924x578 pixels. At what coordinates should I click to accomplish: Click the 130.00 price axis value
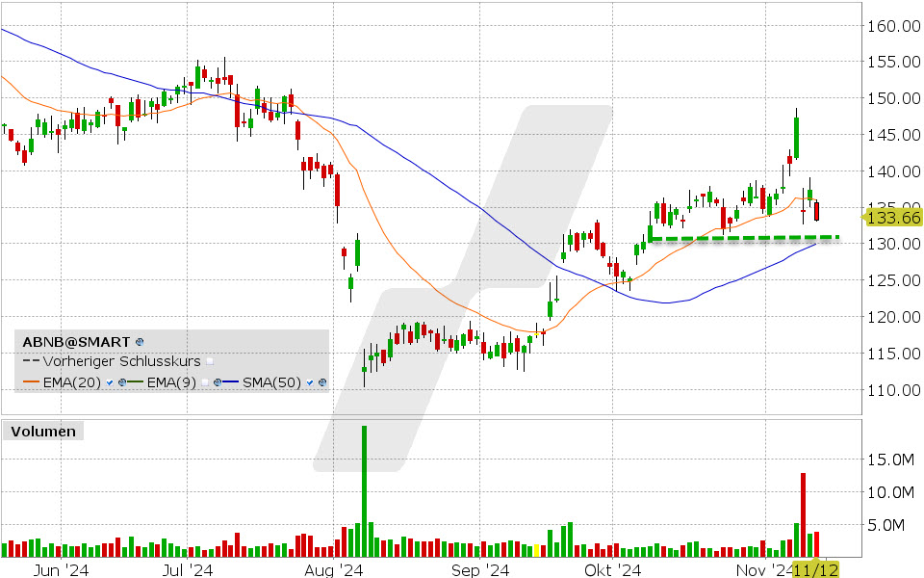tap(894, 243)
